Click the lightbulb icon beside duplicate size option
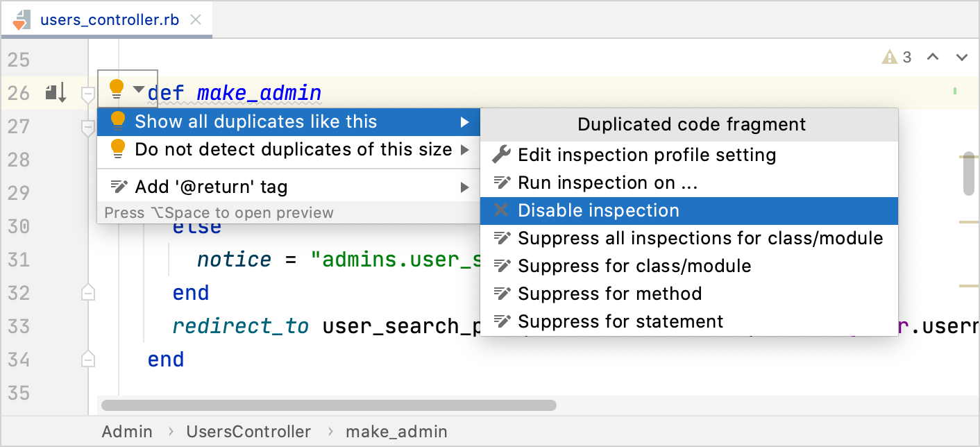980x447 pixels. 117,148
